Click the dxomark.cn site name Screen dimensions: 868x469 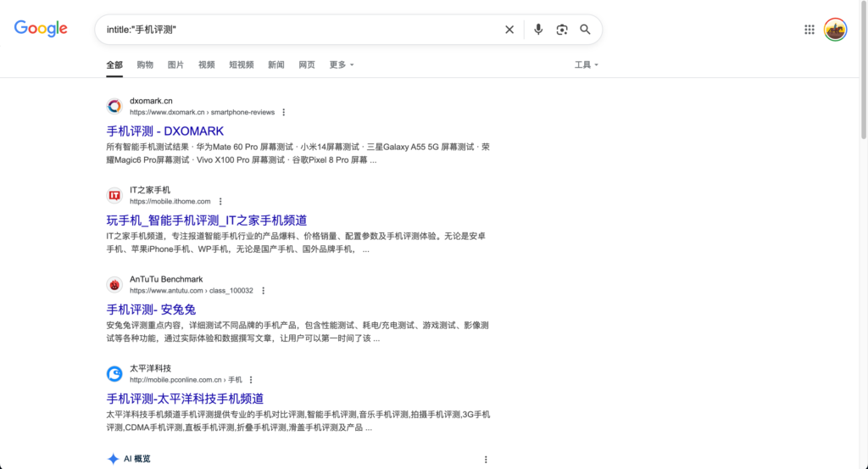coord(151,101)
